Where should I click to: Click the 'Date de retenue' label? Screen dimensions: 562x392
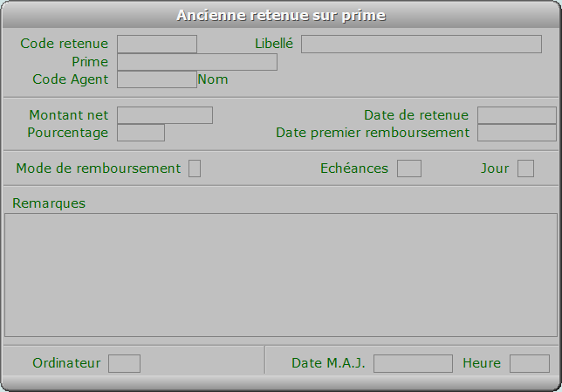pos(416,115)
